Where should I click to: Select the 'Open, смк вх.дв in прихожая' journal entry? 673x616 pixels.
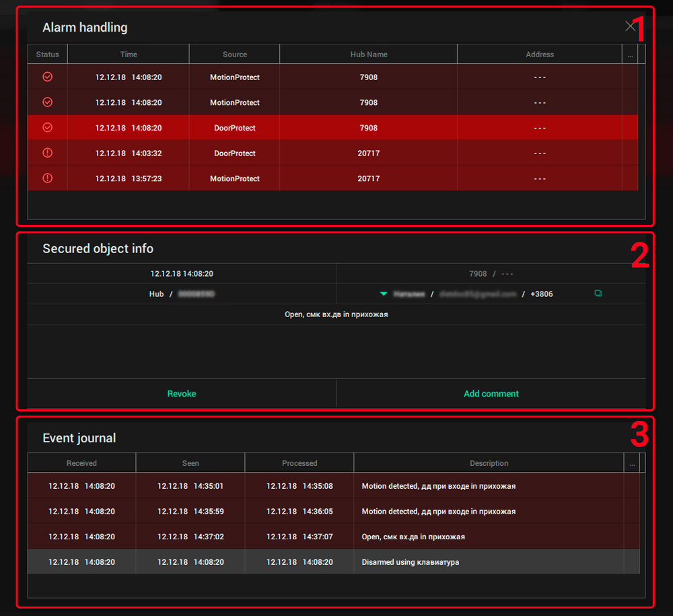pos(334,537)
